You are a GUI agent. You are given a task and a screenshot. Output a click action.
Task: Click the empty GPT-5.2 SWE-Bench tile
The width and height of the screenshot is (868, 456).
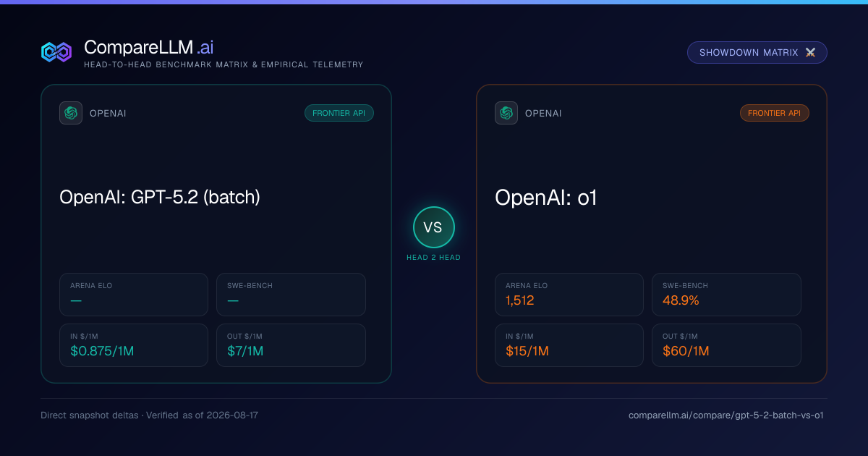tap(291, 295)
